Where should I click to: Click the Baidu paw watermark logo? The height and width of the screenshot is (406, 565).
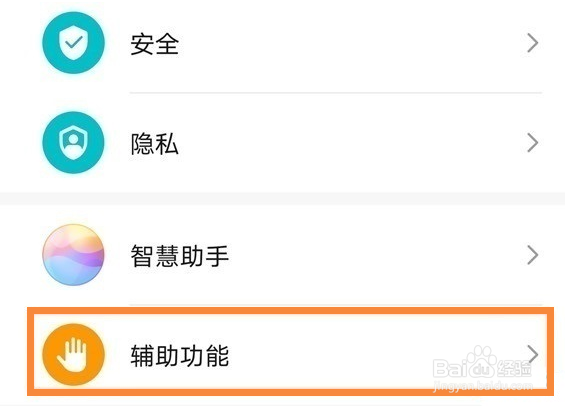coord(482,361)
